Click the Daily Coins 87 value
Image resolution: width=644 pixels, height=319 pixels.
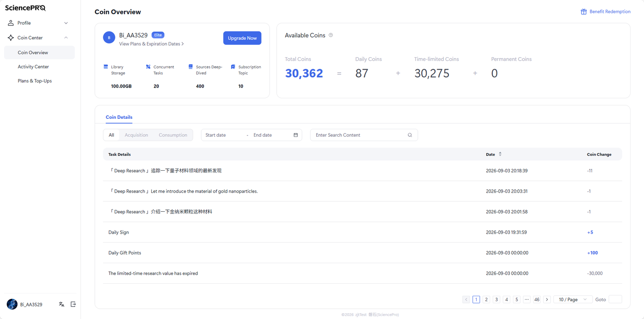tap(362, 73)
